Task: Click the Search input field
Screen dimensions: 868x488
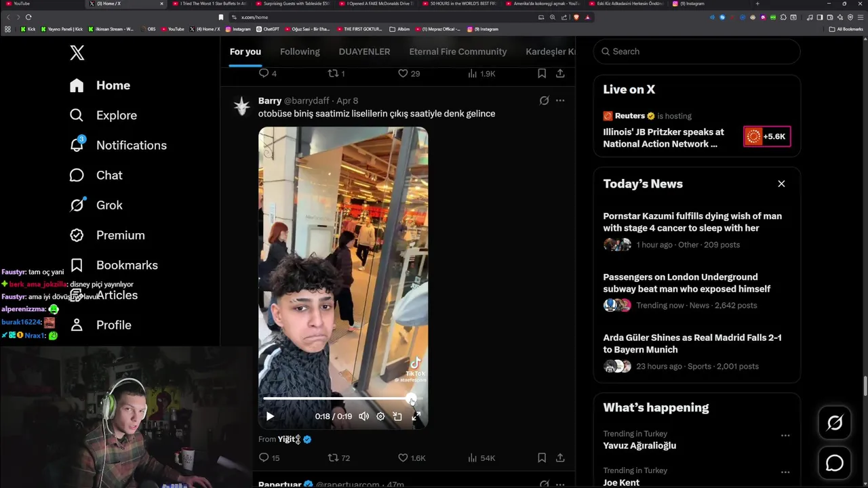Action: (697, 52)
